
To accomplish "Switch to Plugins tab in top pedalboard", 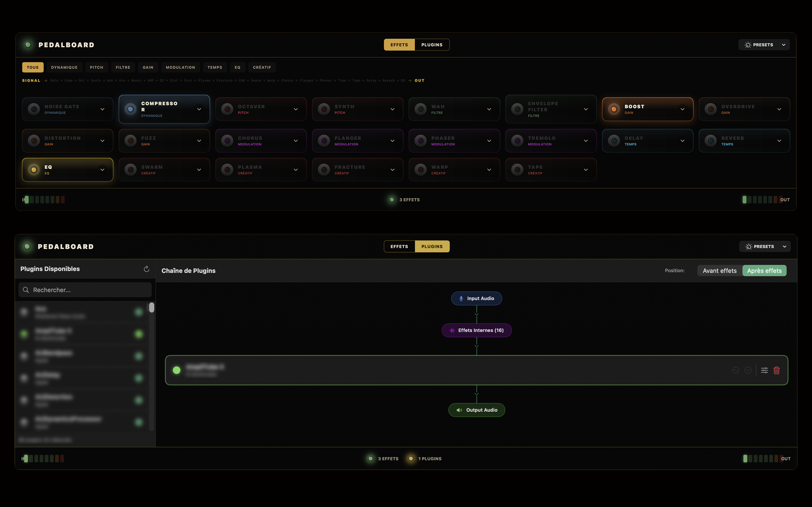I will click(x=432, y=45).
